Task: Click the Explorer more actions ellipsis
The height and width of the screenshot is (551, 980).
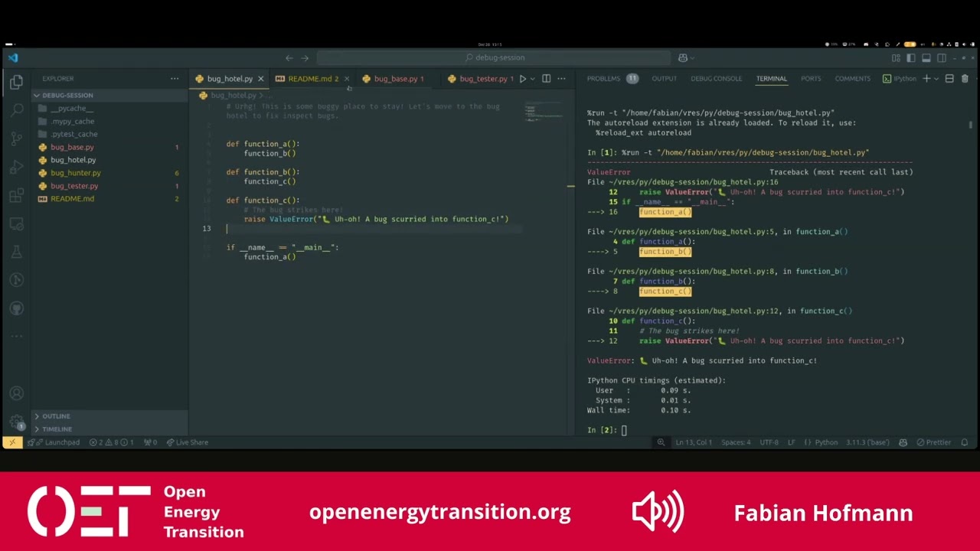Action: (175, 78)
